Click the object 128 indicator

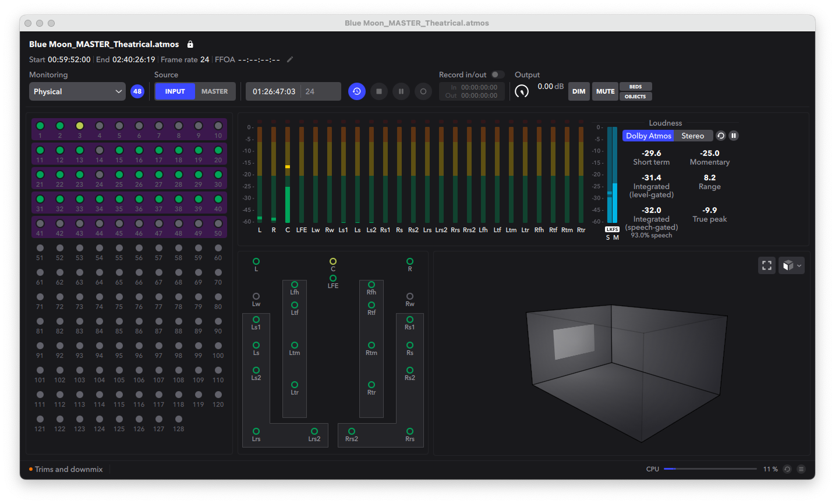179,419
